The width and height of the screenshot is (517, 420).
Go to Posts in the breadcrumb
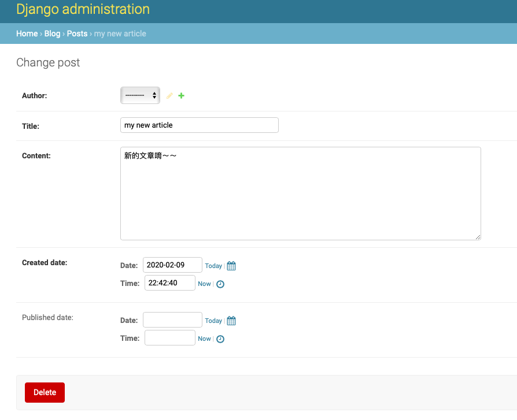coord(77,34)
